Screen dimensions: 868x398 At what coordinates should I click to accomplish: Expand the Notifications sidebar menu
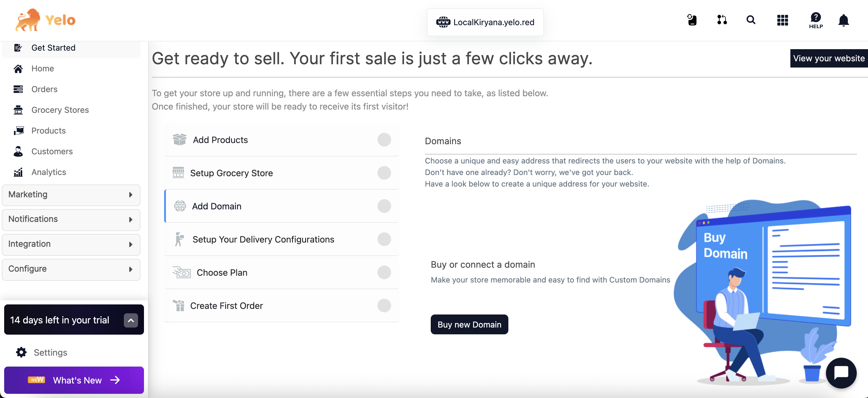click(x=71, y=219)
